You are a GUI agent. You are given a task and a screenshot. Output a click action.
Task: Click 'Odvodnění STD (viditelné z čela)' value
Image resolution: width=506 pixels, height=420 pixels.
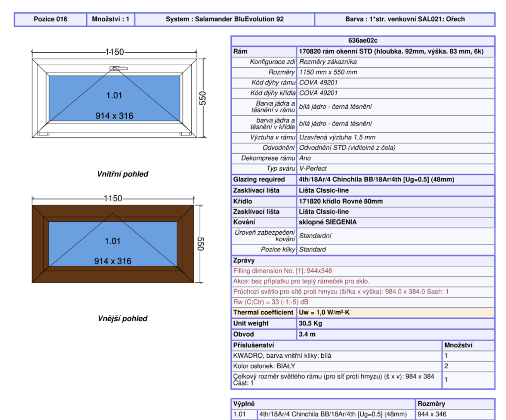[x=347, y=148]
